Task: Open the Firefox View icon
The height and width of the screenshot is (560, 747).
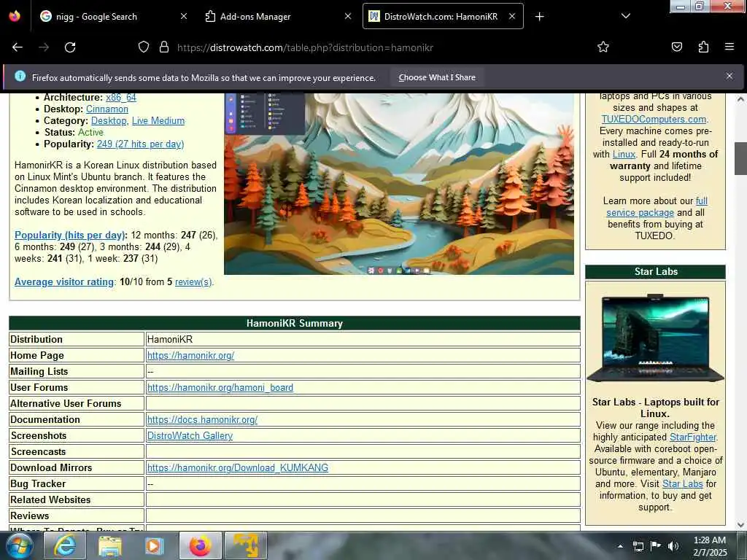Action: (15, 16)
